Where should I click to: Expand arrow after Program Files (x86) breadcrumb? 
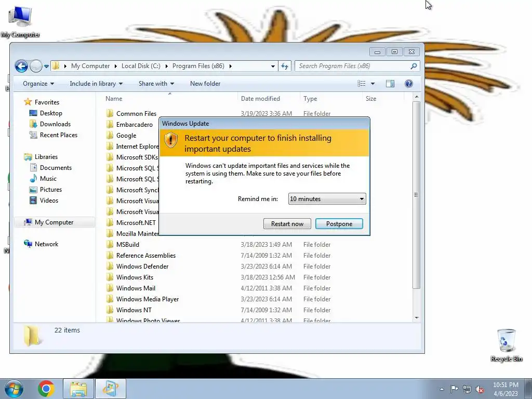230,66
